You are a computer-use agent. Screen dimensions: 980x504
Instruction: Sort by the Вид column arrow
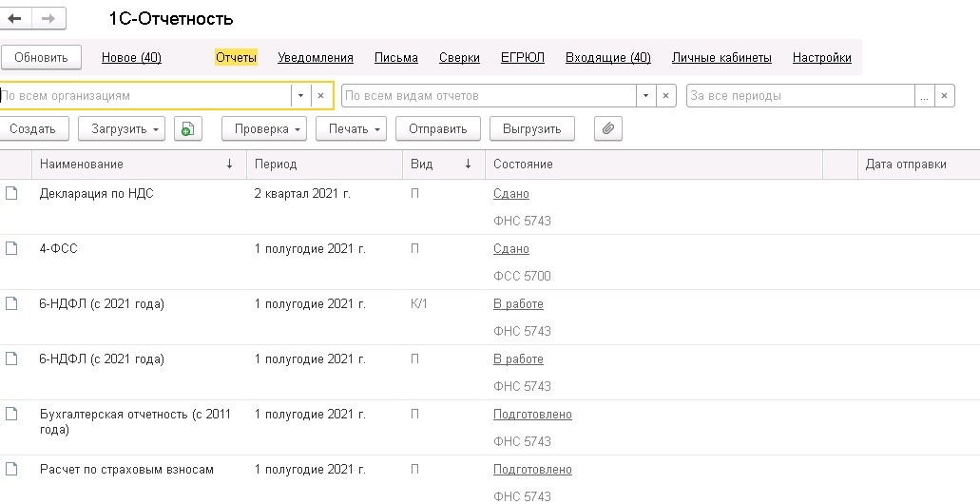pos(468,164)
